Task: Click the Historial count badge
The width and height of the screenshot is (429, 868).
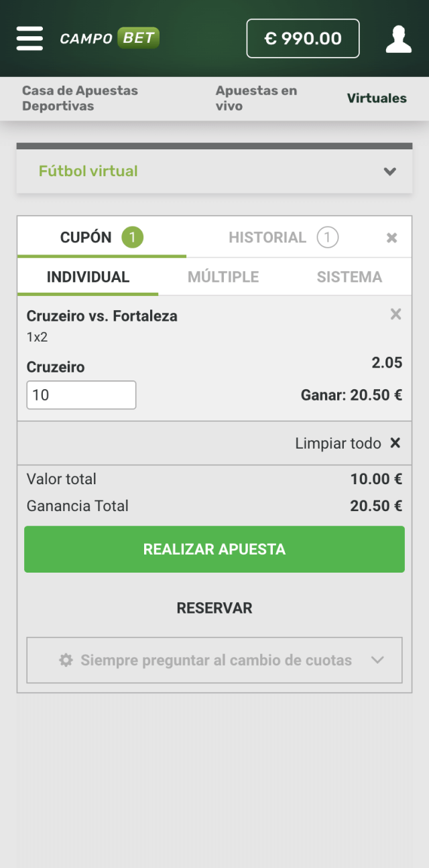Action: point(327,237)
